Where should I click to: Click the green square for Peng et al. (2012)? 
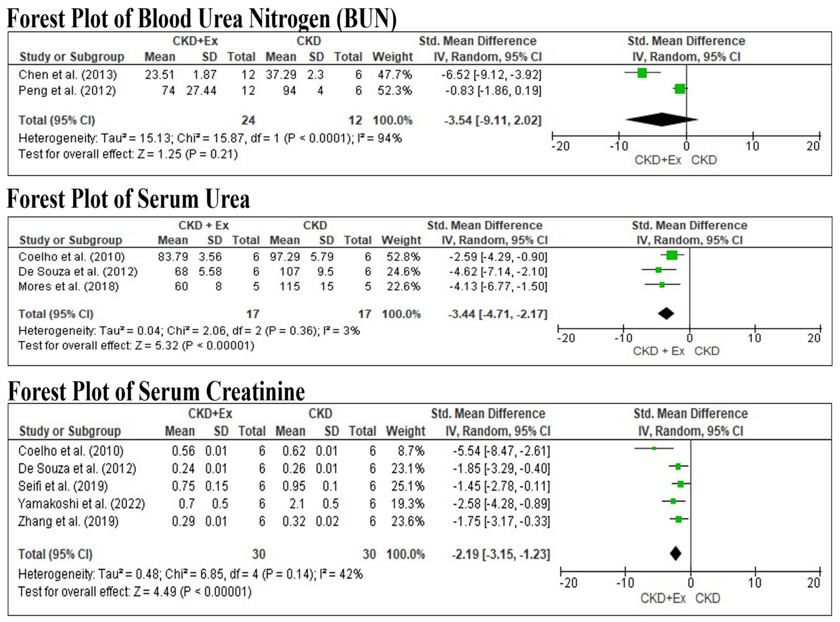click(680, 88)
